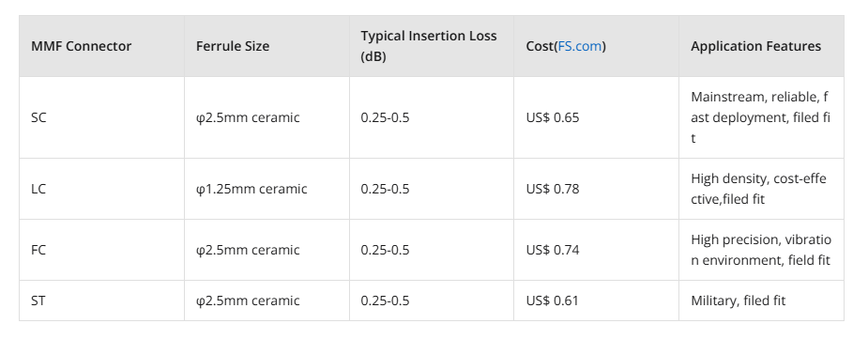Open the FS.com link in Cost header
The width and height of the screenshot is (868, 339).
coord(580,46)
